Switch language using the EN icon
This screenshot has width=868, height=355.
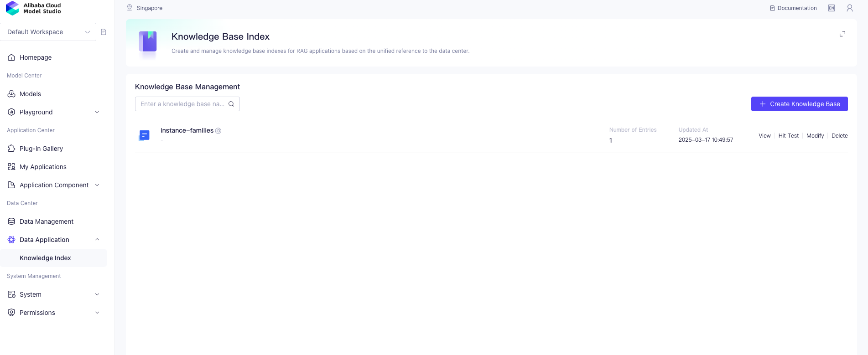tap(832, 8)
